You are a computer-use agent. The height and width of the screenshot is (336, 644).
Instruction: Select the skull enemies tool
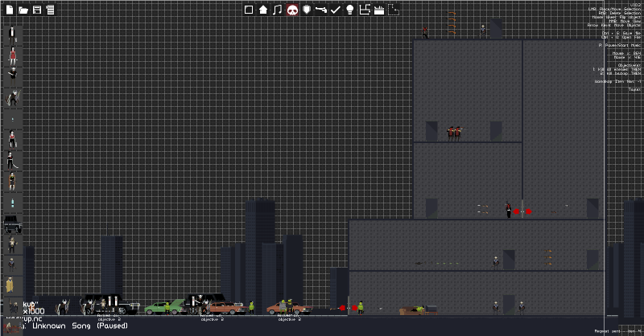tap(292, 10)
